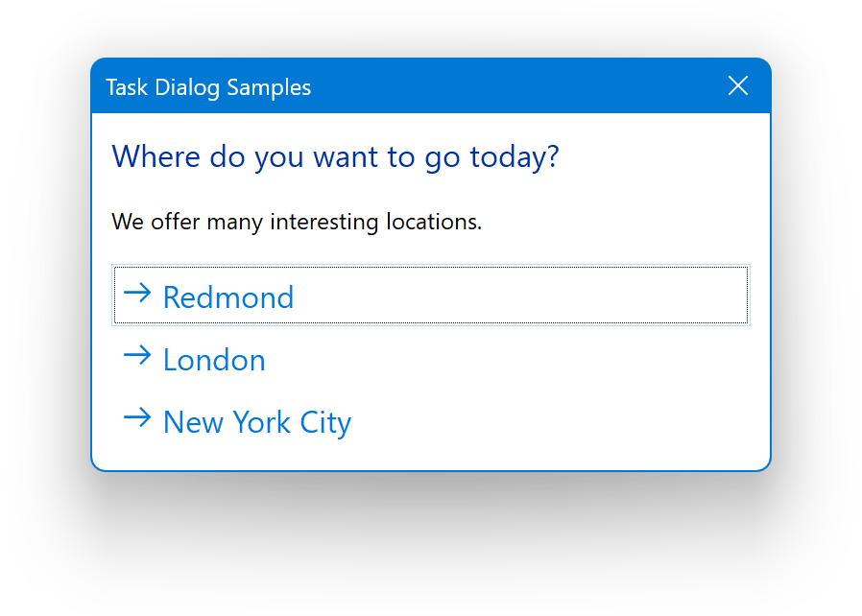Select London as the destination

pos(430,359)
